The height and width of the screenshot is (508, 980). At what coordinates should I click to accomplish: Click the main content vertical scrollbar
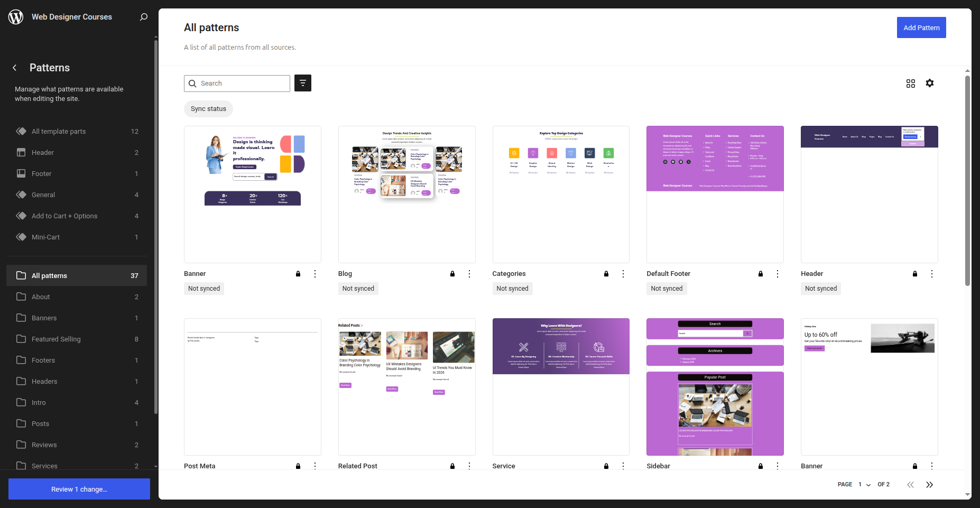pyautogui.click(x=967, y=180)
